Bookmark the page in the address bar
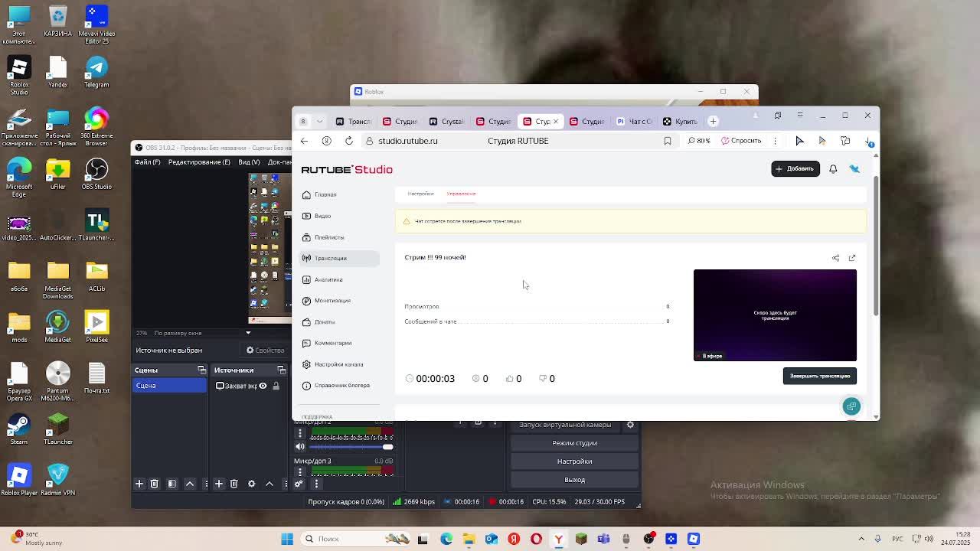Image resolution: width=980 pixels, height=551 pixels. click(668, 141)
